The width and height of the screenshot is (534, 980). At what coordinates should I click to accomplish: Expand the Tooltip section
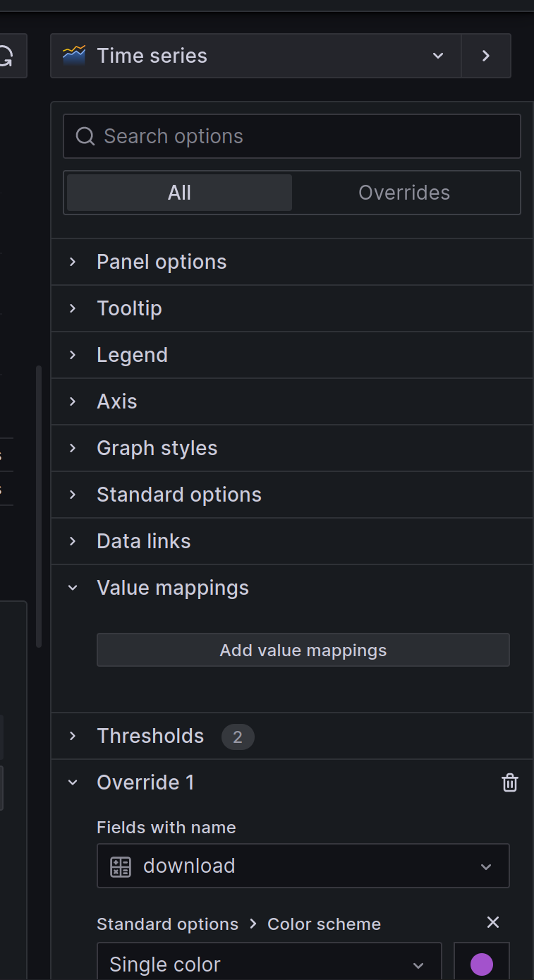(x=129, y=308)
